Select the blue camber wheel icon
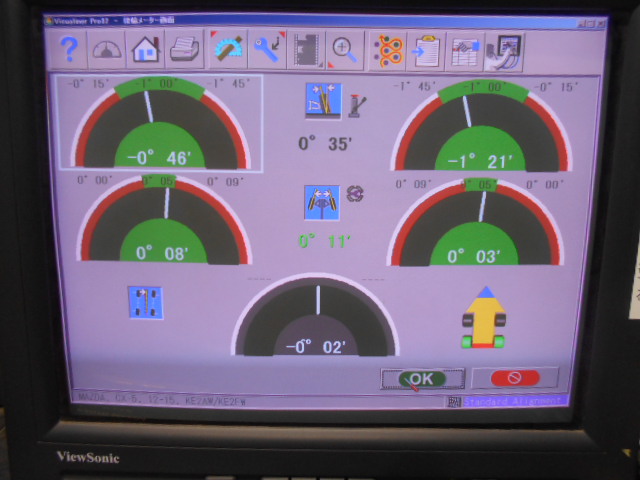This screenshot has height=480, width=640. point(324,101)
